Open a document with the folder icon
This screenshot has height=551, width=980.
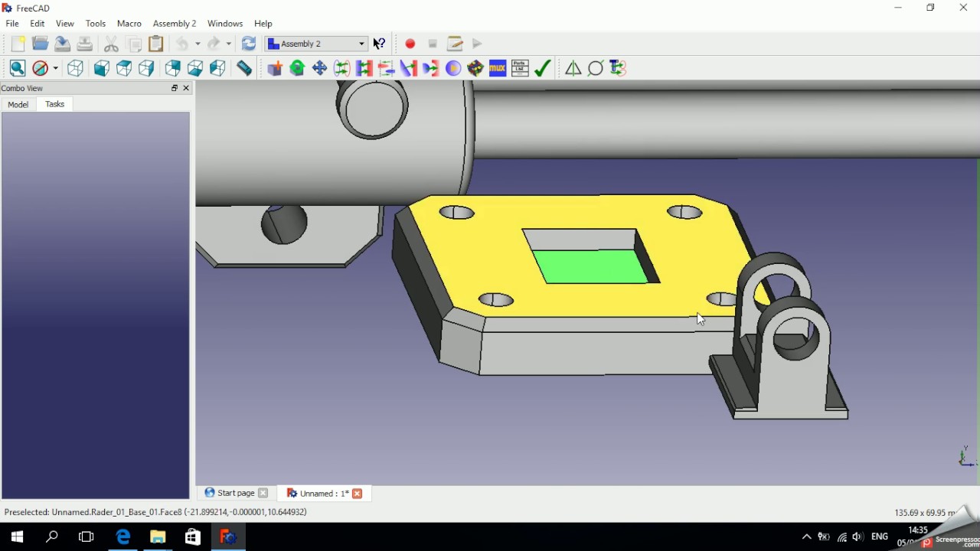point(40,44)
